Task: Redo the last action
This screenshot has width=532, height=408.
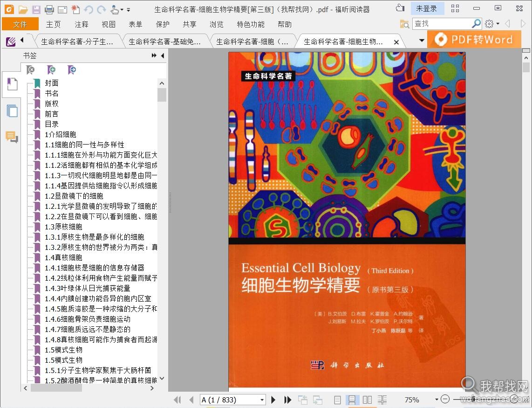Action: pyautogui.click(x=102, y=9)
